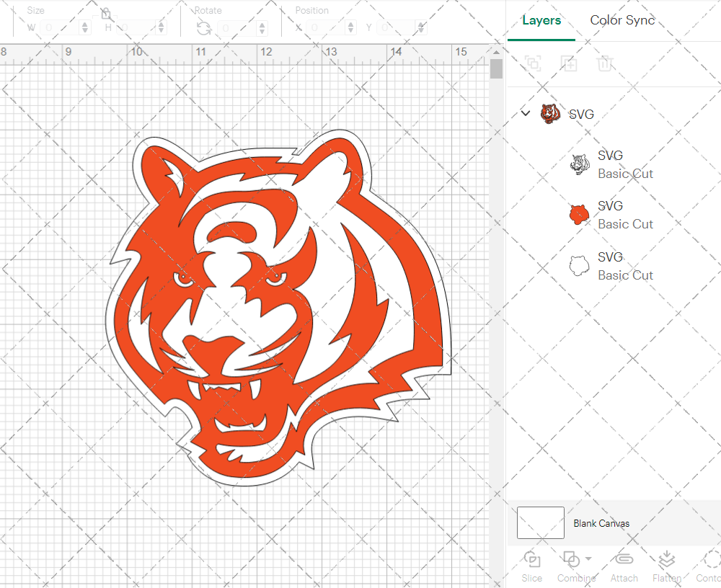Click the Position Y input field

[x=397, y=28]
